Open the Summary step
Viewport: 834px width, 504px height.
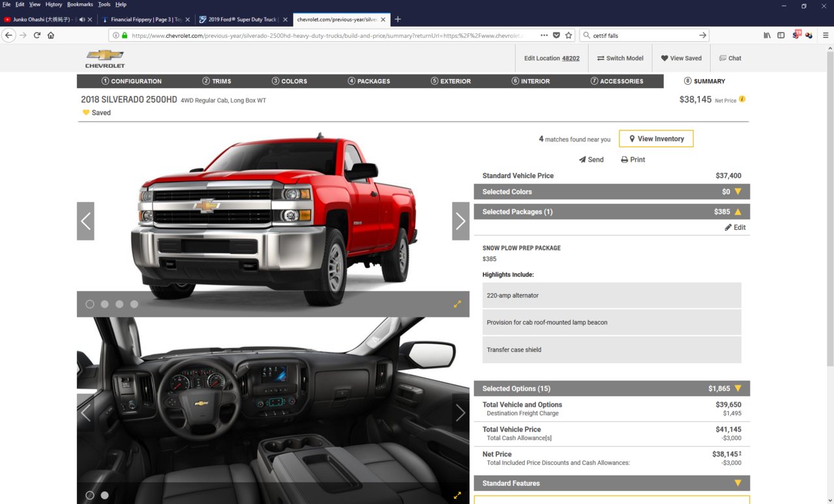click(x=704, y=82)
